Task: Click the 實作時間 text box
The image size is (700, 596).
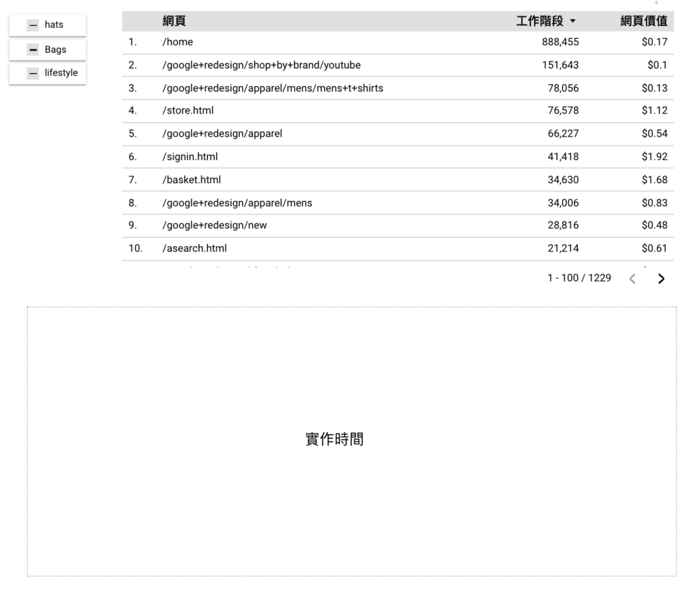Action: pos(334,439)
